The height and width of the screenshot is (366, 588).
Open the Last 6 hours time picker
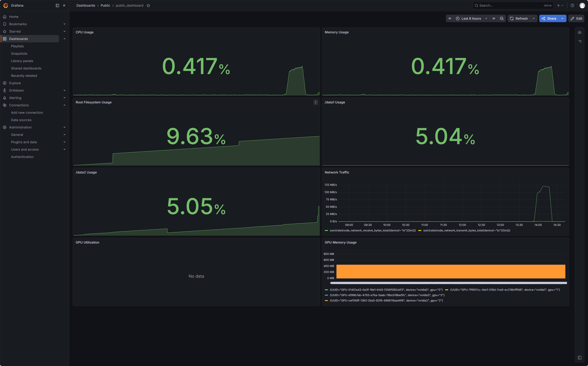[471, 19]
